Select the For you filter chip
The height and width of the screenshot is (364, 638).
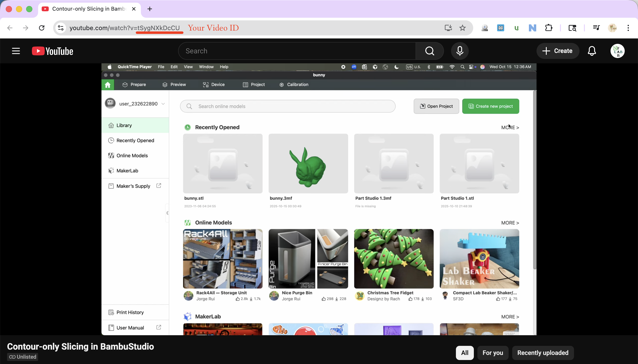click(x=493, y=353)
